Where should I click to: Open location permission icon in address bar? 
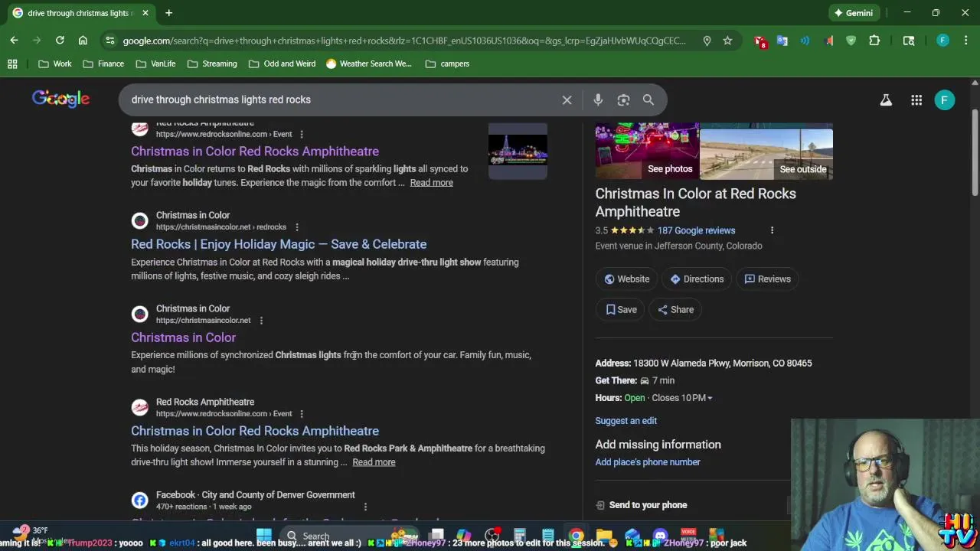707,41
